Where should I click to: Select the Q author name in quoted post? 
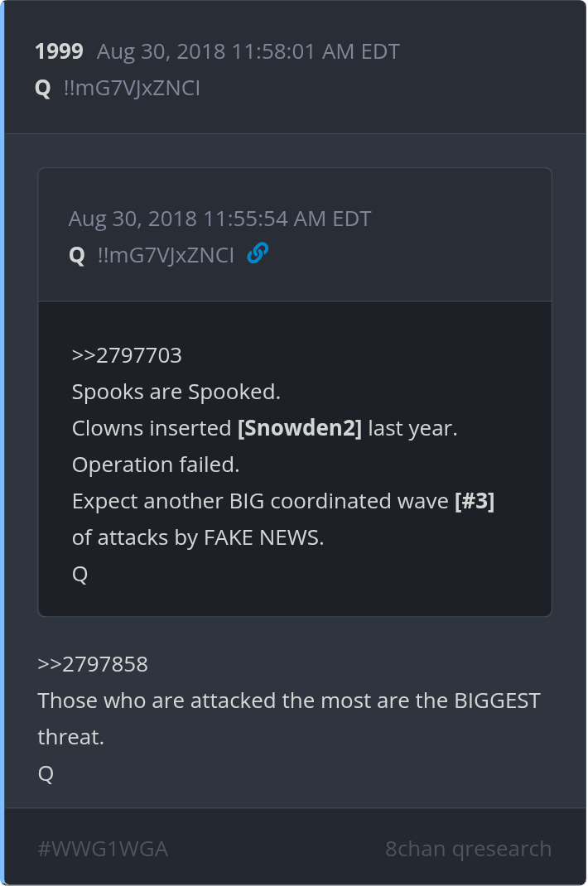pyautogui.click(x=77, y=255)
